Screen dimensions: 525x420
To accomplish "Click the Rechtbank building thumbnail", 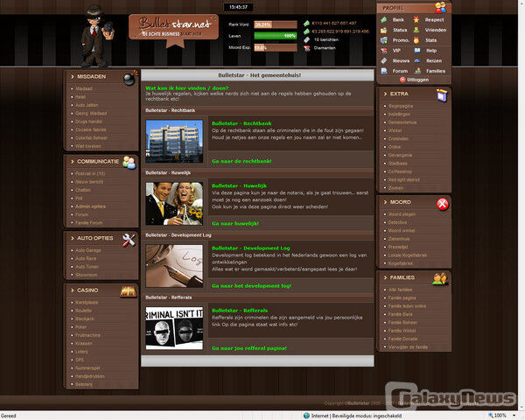I will 174,142.
